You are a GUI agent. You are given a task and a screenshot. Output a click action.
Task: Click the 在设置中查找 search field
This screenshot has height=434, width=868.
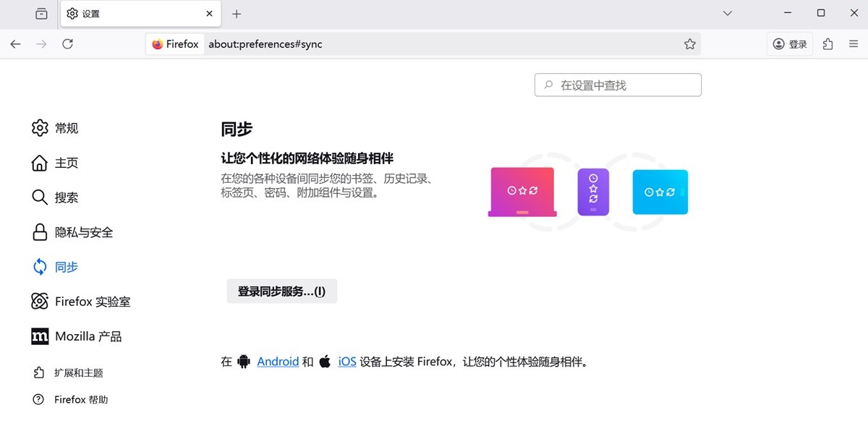[617, 85]
